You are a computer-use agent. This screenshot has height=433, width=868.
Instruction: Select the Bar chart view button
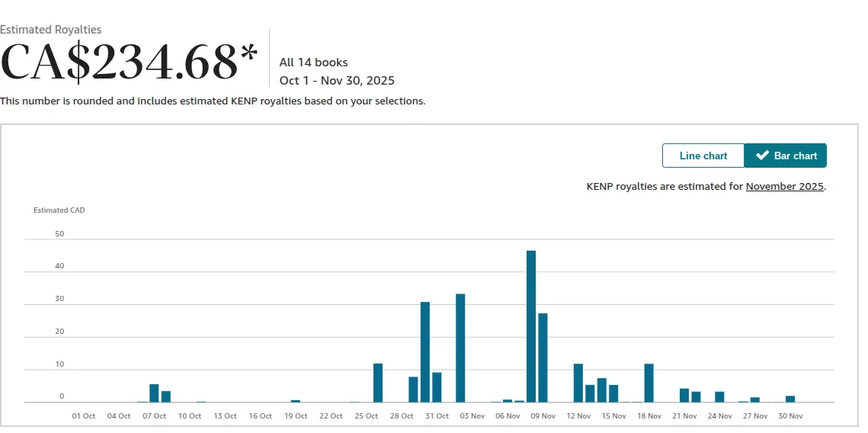[x=785, y=156]
